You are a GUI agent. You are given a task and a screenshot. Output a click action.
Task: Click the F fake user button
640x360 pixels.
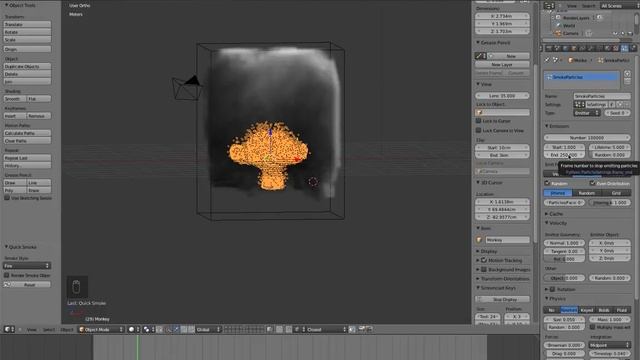coord(612,104)
